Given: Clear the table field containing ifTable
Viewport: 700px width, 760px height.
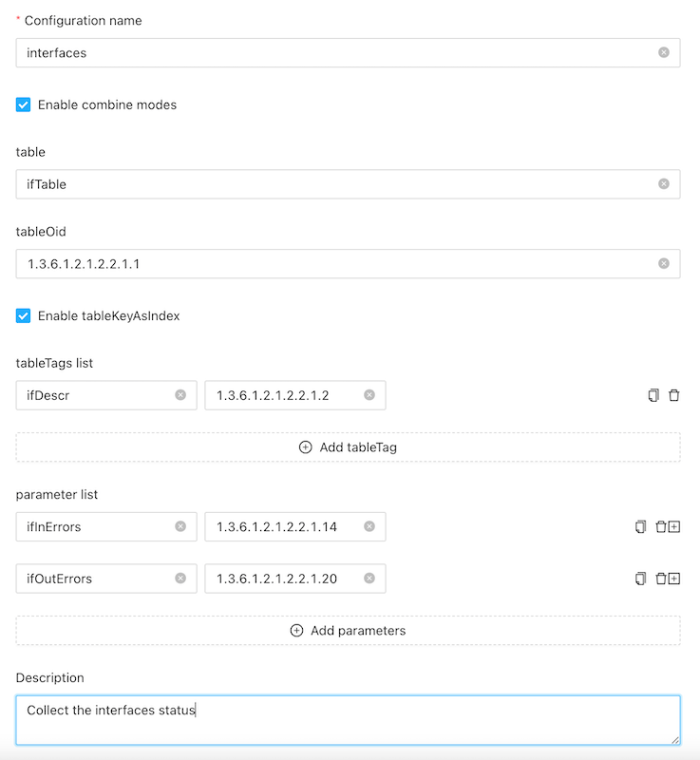Looking at the screenshot, I should [x=664, y=184].
